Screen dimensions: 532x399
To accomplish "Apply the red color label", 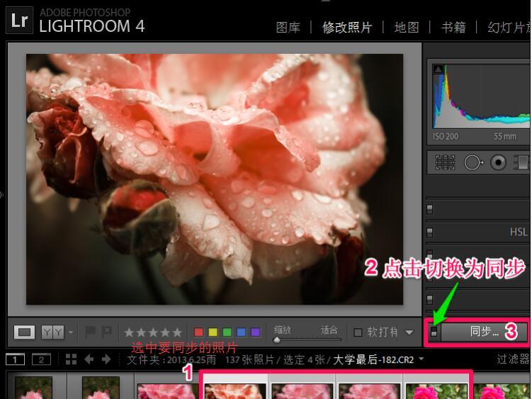I will click(199, 332).
